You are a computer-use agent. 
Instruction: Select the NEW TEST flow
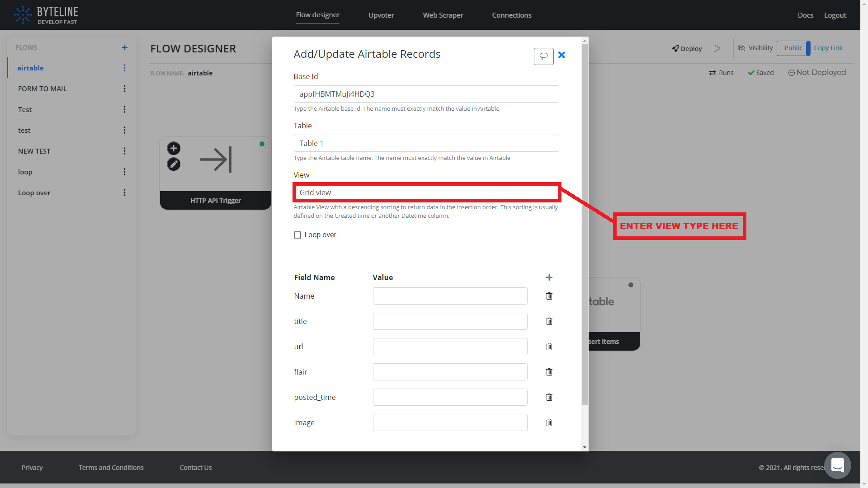point(34,151)
